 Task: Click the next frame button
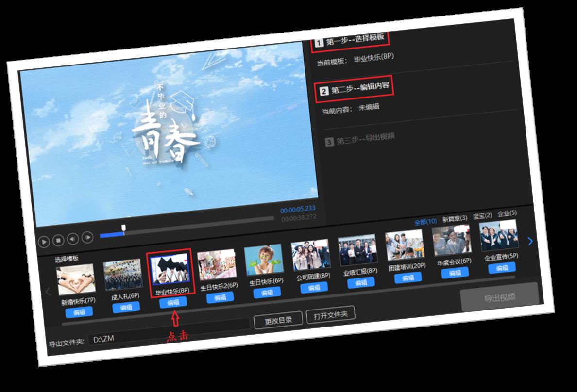(87, 237)
